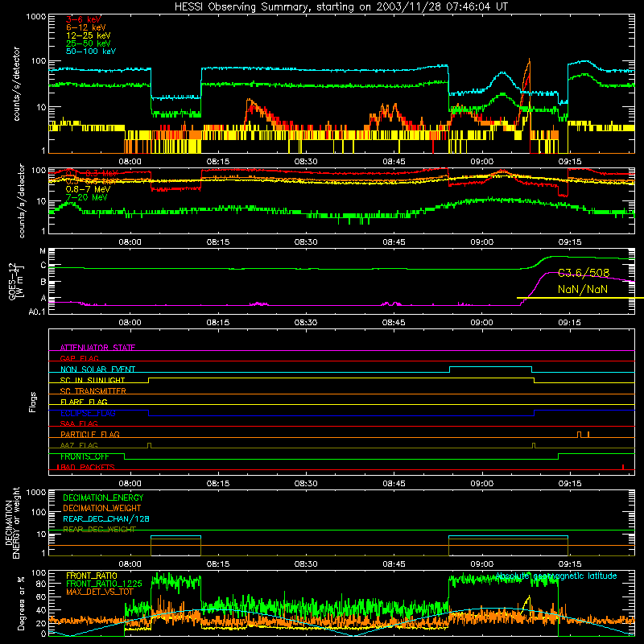Click the PARTICLE_FLAG pulse after 09:15
The width and height of the screenshot is (644, 644).
point(579,435)
